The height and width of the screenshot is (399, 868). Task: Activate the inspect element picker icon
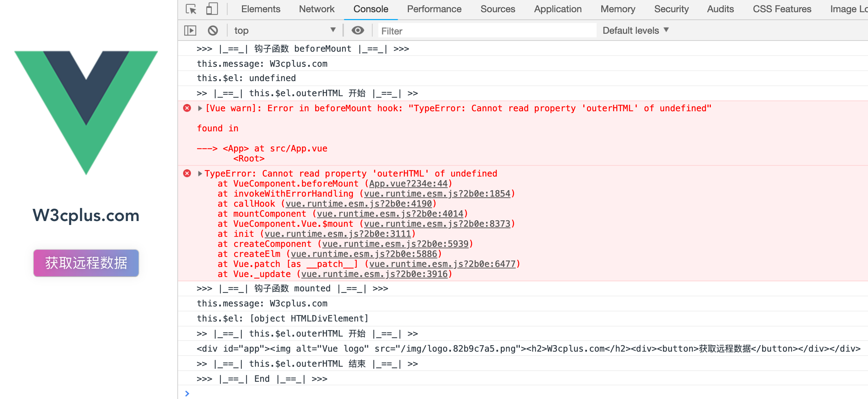pyautogui.click(x=191, y=9)
